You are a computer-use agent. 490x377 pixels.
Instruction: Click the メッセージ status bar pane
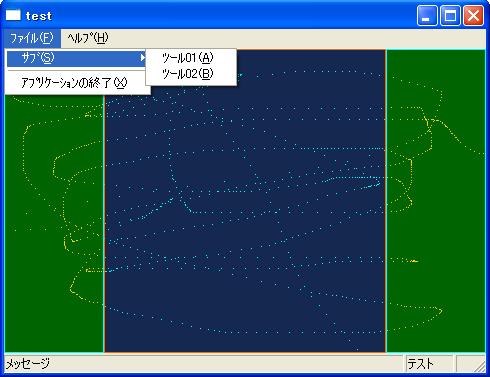pyautogui.click(x=203, y=363)
